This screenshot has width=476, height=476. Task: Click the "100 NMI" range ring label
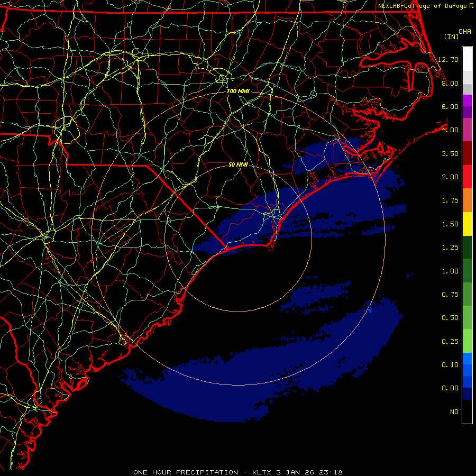[238, 91]
